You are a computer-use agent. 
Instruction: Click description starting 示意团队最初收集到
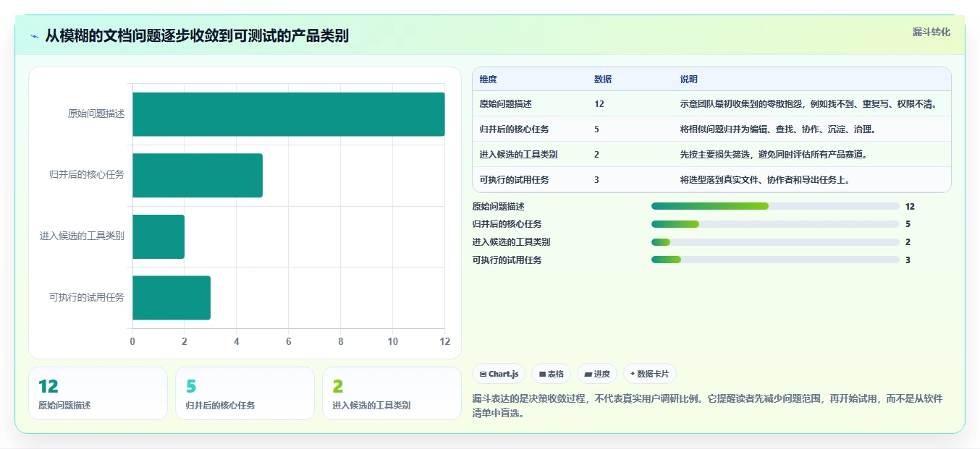[808, 104]
